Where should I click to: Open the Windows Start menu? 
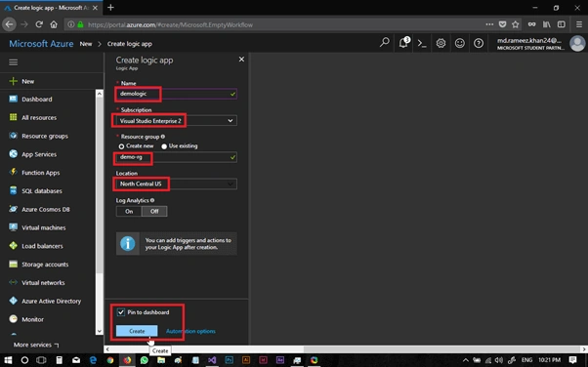coord(8,360)
